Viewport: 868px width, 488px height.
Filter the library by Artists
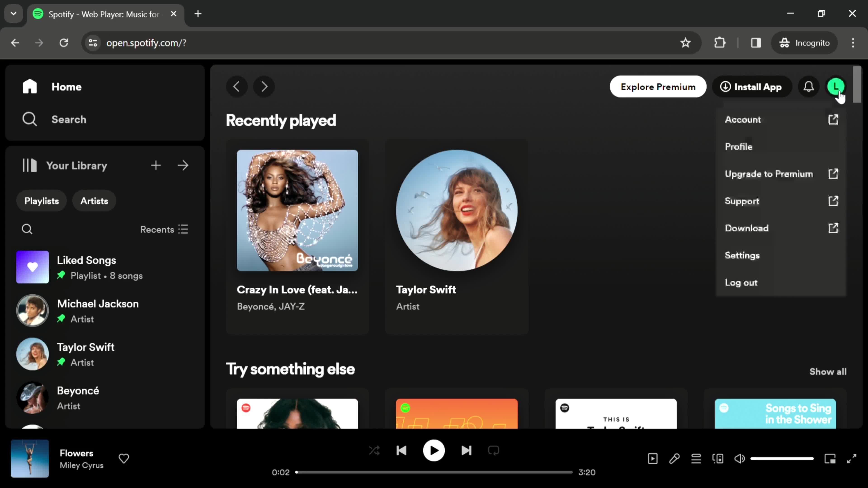point(94,201)
